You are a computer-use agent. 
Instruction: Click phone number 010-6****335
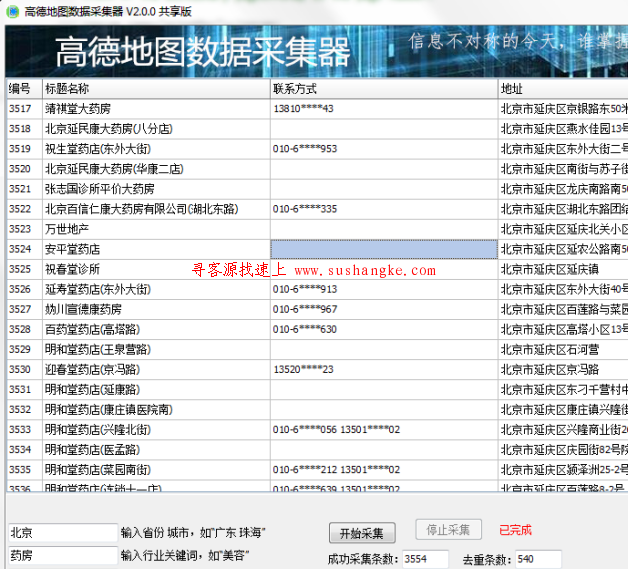[x=305, y=209]
